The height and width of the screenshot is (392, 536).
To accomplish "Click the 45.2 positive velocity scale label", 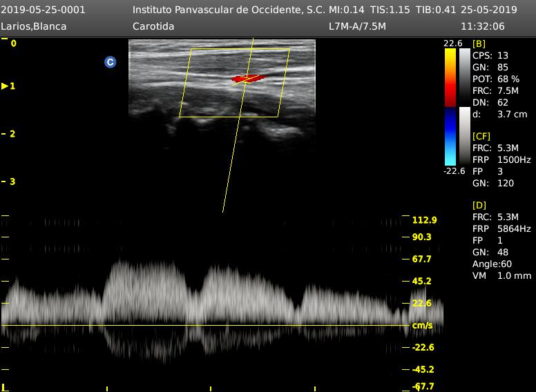I will click(x=422, y=282).
